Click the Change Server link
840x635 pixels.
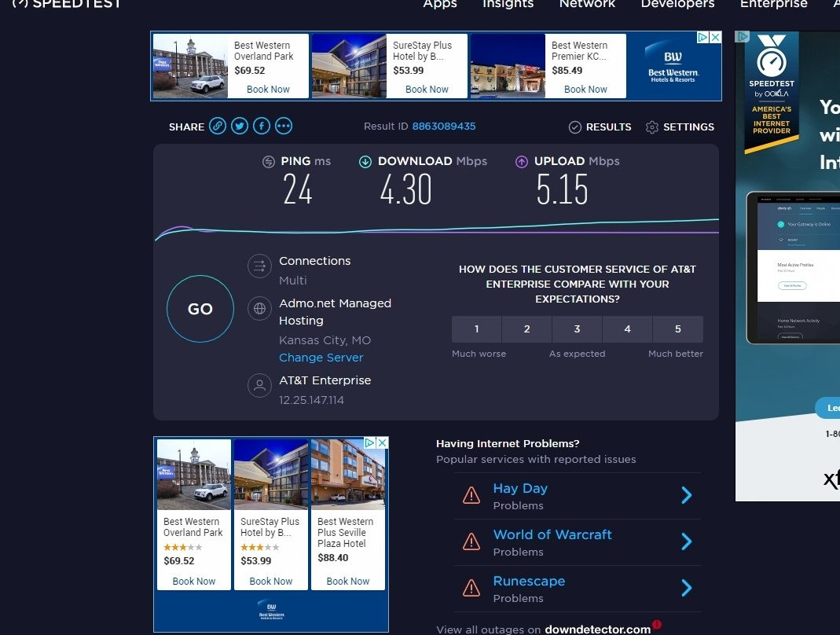coord(321,358)
